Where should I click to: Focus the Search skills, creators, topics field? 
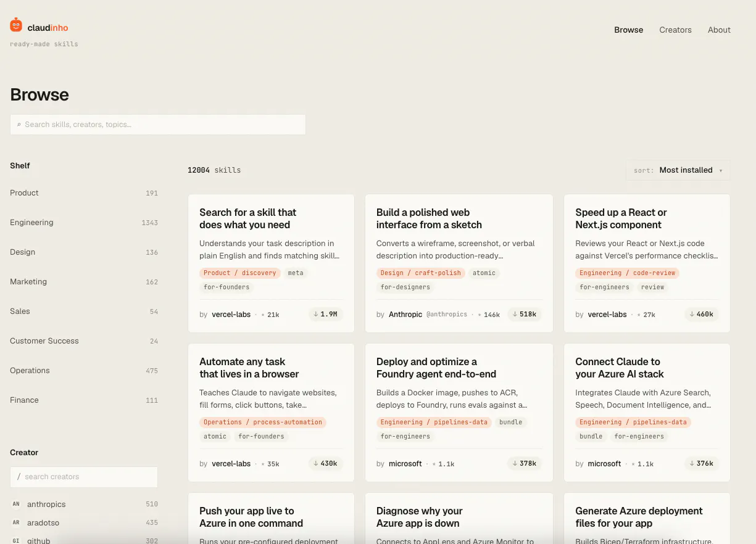(x=158, y=125)
